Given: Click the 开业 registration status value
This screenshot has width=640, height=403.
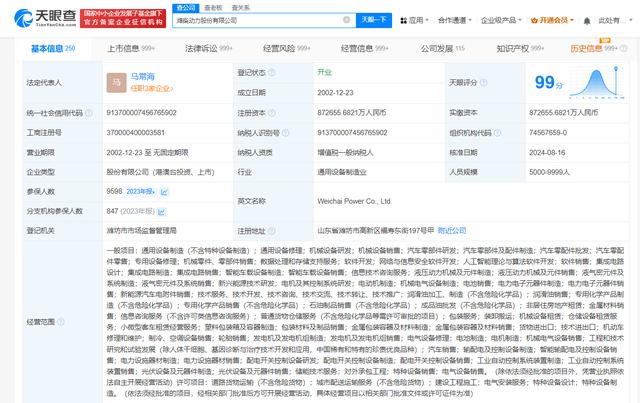Looking at the screenshot, I should point(324,72).
